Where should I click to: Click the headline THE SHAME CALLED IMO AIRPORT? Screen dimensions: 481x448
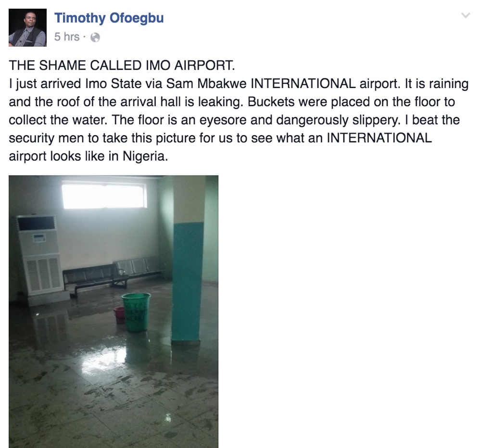point(122,65)
